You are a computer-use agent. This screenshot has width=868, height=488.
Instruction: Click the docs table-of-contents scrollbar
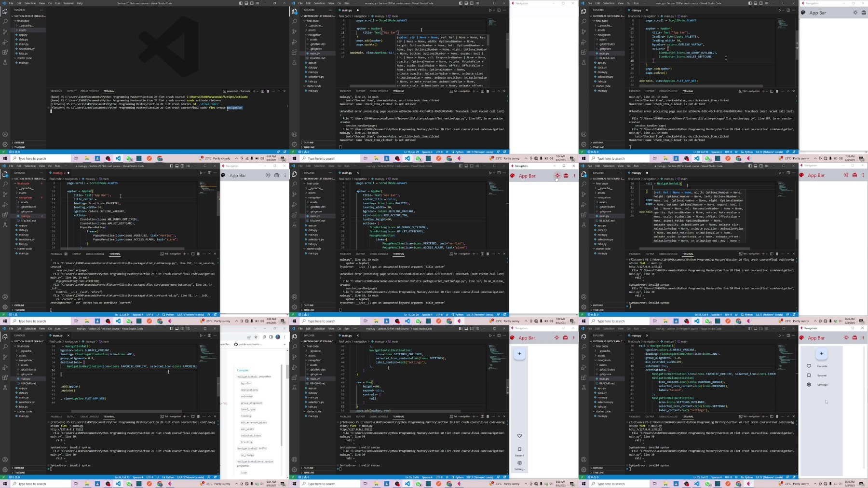(282, 405)
